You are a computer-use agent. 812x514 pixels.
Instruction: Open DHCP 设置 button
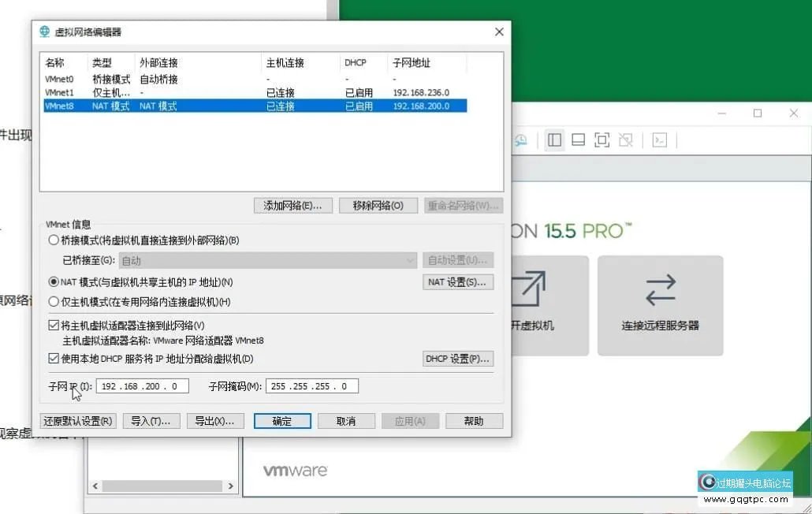click(458, 359)
